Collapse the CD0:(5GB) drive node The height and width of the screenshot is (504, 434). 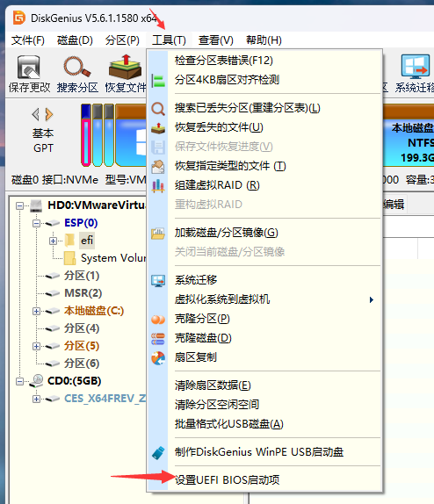click(x=19, y=382)
